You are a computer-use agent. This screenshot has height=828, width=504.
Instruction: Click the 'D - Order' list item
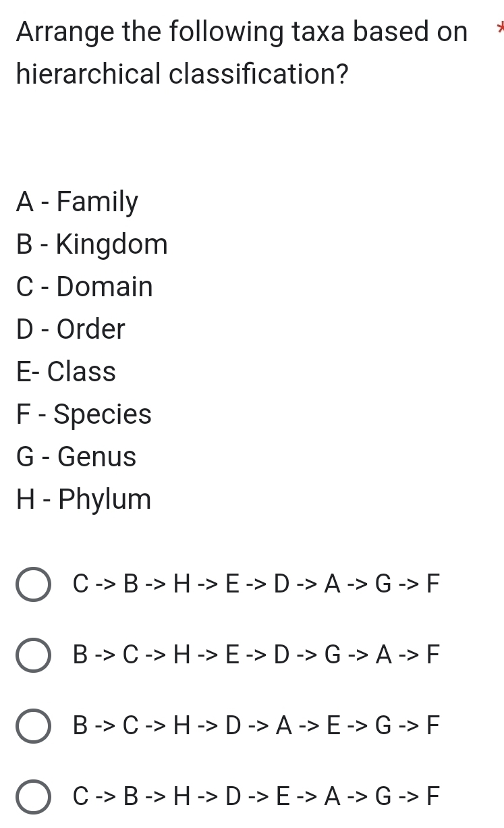(x=71, y=329)
